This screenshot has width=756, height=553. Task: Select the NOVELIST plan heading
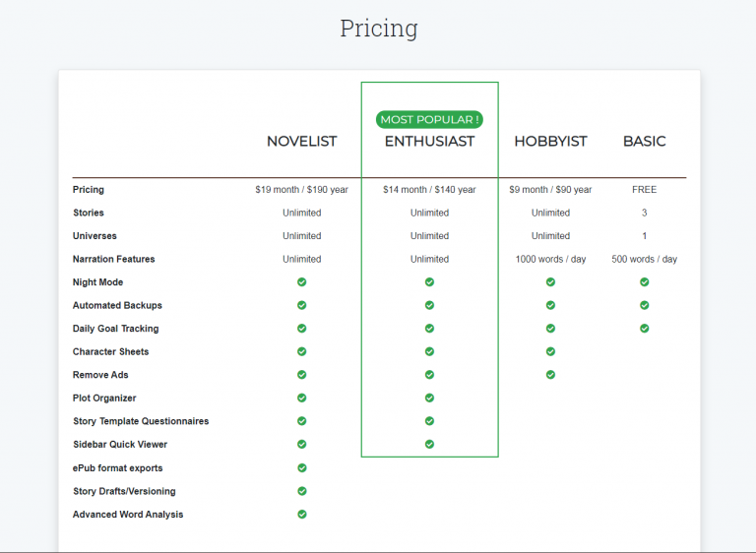pyautogui.click(x=301, y=142)
